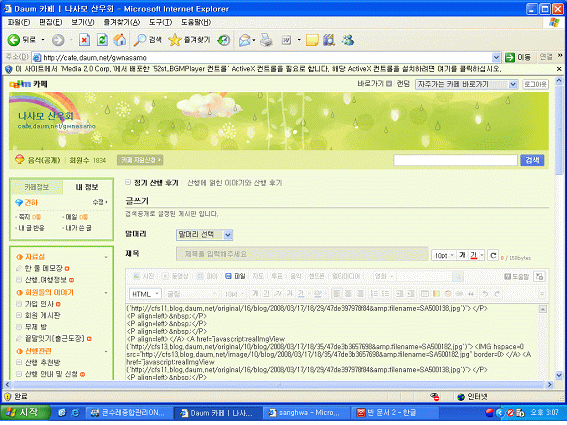Image resolution: width=567 pixels, height=425 pixels.
Task: Open the 도움말 help link in editor
Action: pos(516,277)
